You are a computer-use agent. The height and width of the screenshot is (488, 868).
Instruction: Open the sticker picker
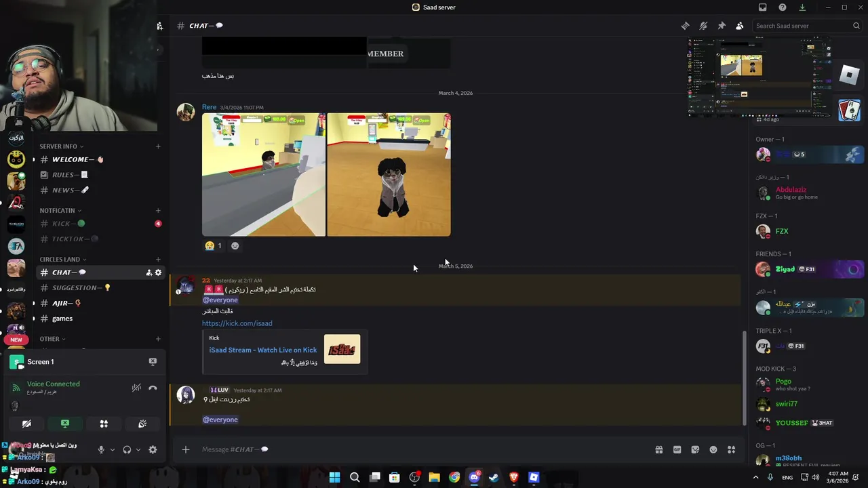(x=695, y=449)
